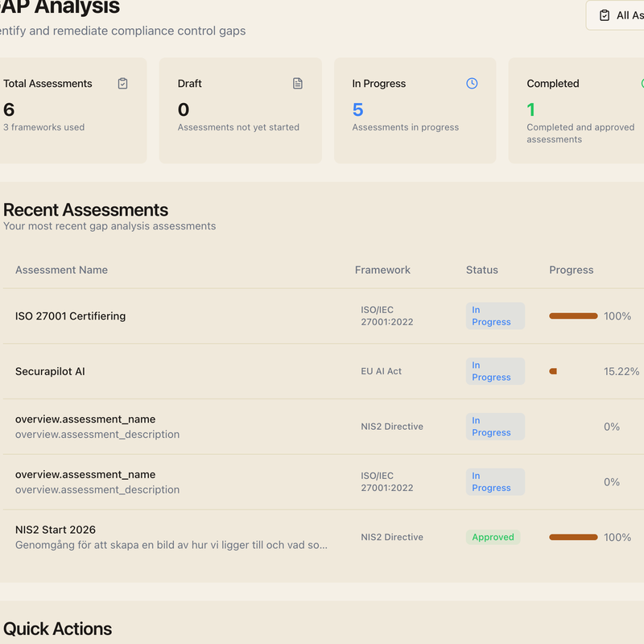Click EU AI Act framework cell
644x644 pixels.
(x=381, y=371)
